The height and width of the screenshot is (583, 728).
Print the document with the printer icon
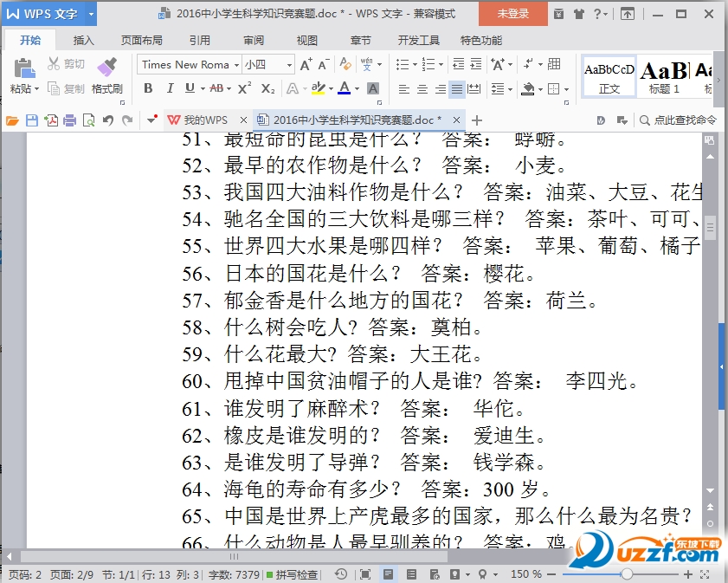pyautogui.click(x=69, y=120)
